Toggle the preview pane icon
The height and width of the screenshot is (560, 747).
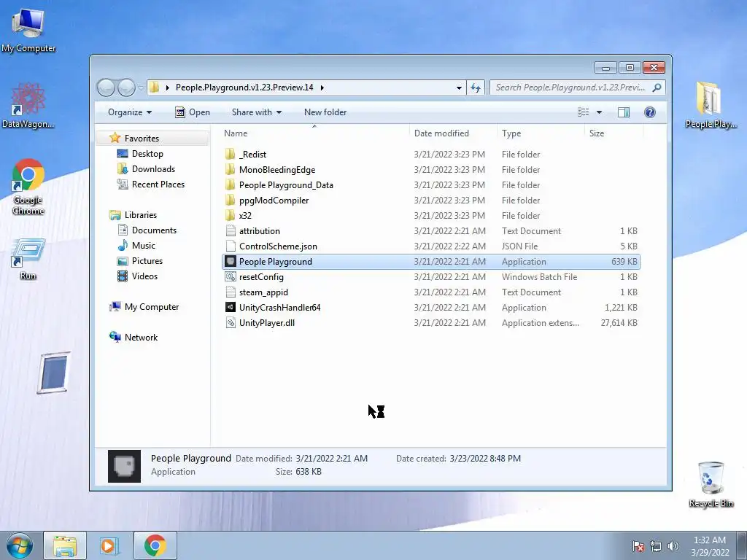pos(624,112)
